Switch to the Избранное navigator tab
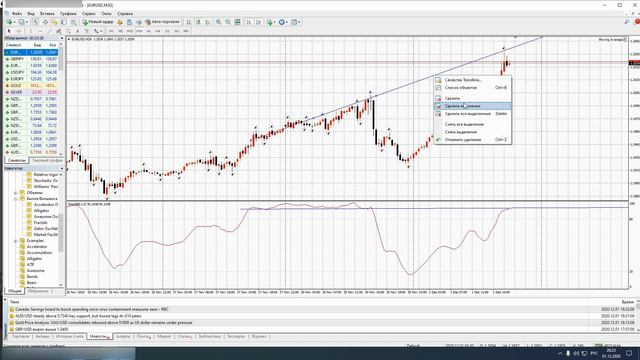Screen dimensions: 640x360 point(38,291)
